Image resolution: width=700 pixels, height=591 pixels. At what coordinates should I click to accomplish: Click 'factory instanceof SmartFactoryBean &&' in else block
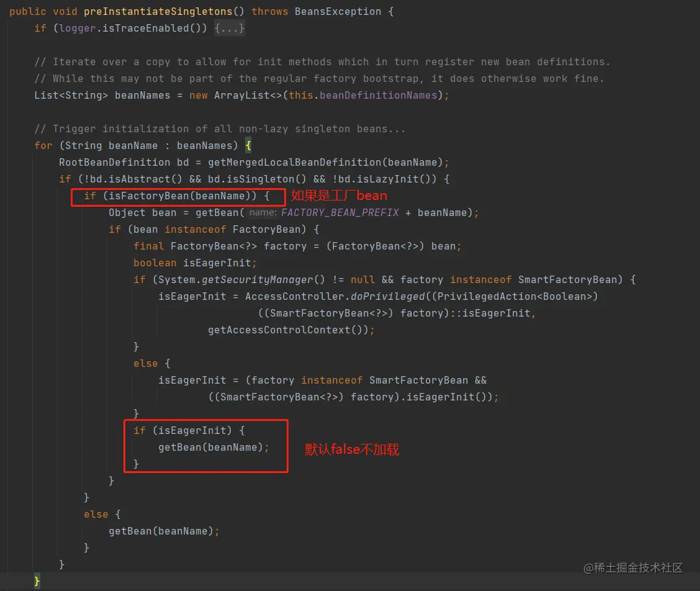(369, 380)
